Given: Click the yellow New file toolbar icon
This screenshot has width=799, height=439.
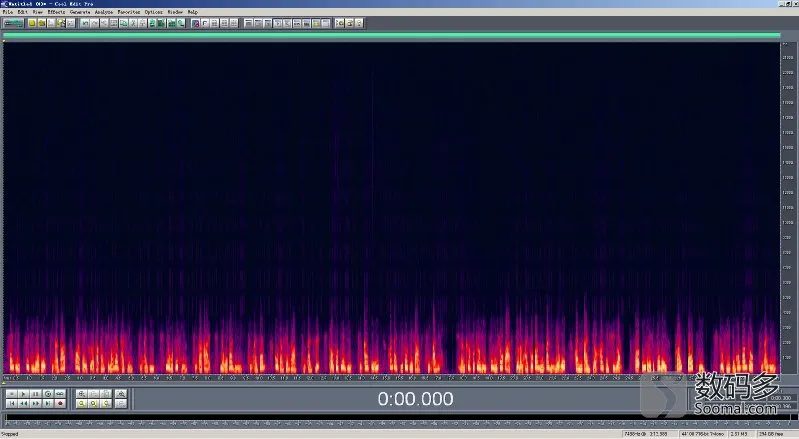Looking at the screenshot, I should [32, 23].
